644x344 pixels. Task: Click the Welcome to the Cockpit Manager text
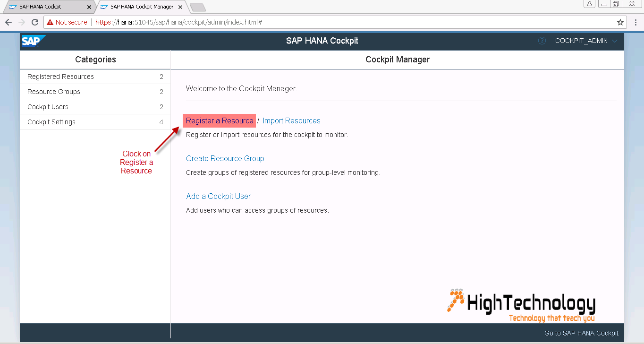pos(241,88)
